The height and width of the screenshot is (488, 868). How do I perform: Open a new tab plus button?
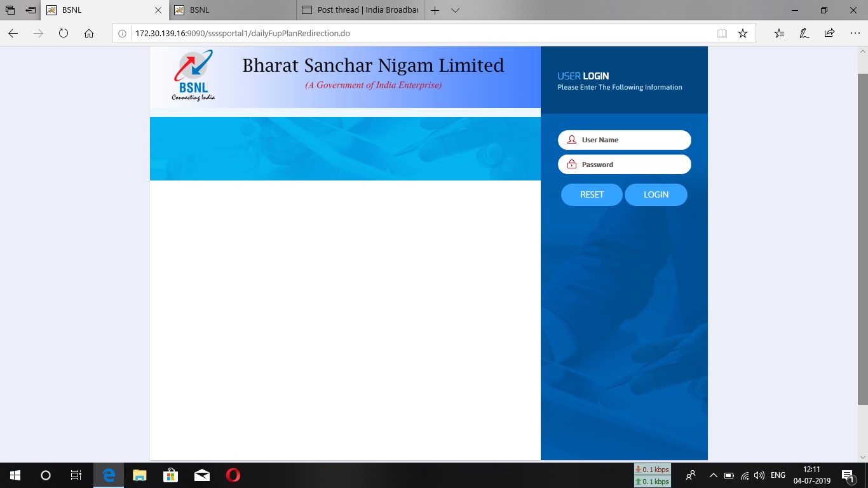click(x=435, y=10)
